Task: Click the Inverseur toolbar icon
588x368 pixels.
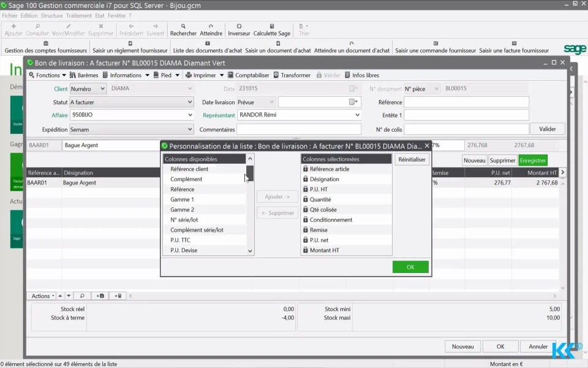Action: pyautogui.click(x=239, y=29)
